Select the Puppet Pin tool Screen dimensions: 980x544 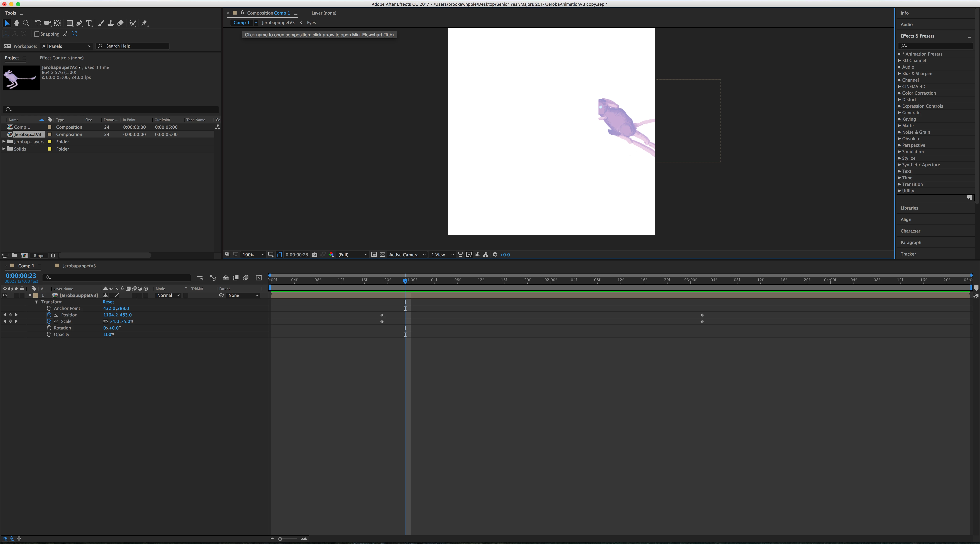144,23
